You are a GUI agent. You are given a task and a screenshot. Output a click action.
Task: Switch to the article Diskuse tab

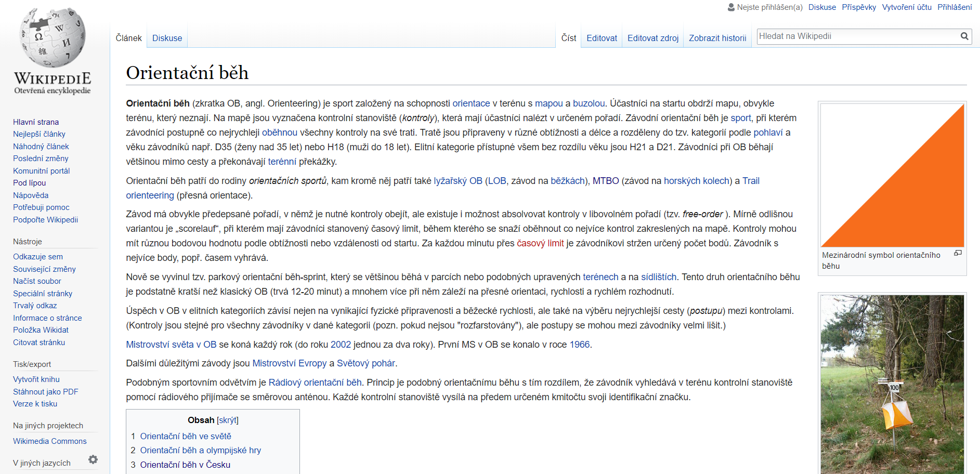(x=167, y=38)
